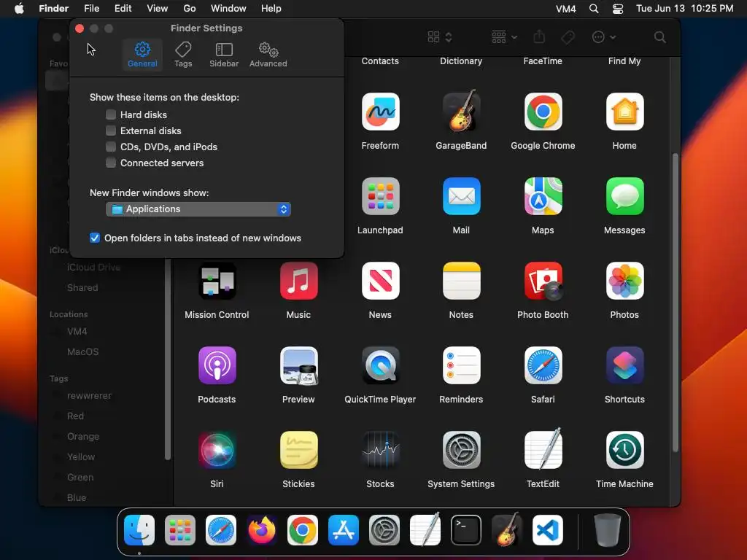Select the Orange tag in sidebar
The image size is (747, 560).
pos(83,436)
